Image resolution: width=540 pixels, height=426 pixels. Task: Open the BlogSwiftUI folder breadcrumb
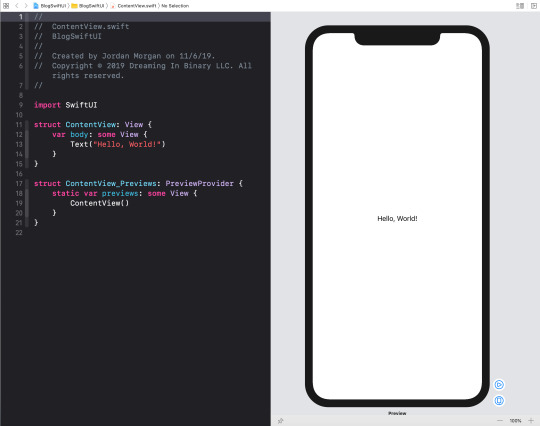[88, 6]
